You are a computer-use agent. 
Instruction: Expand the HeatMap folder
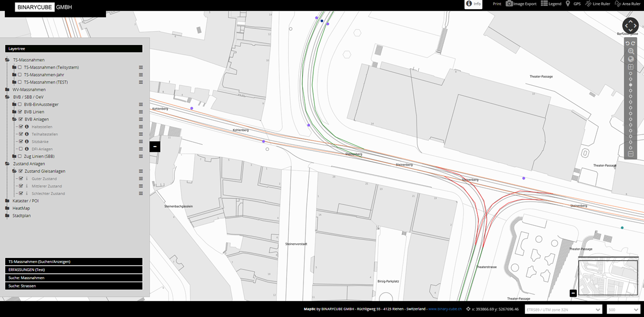tap(8, 208)
